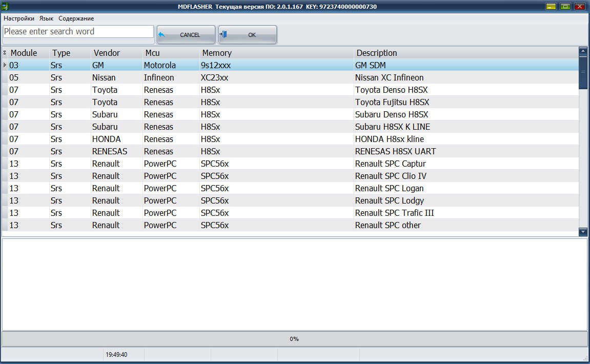The image size is (590, 364).
Task: Sort by the Description column header
Action: pos(466,53)
